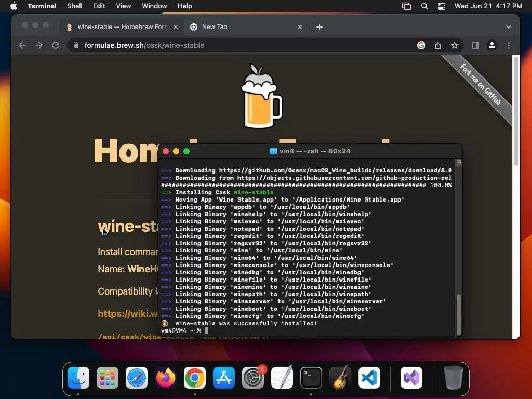Viewport: 532px width, 399px height.
Task: Open Finder from the Dock
Action: point(78,378)
